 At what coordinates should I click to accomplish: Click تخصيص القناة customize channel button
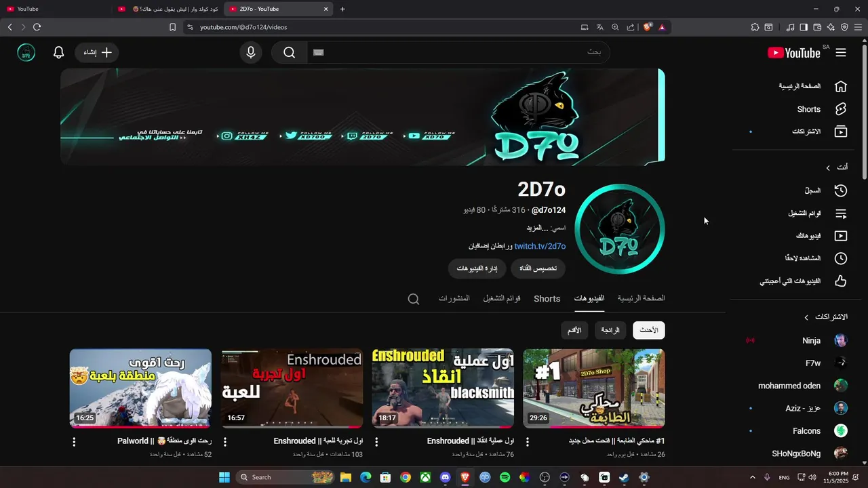point(538,268)
